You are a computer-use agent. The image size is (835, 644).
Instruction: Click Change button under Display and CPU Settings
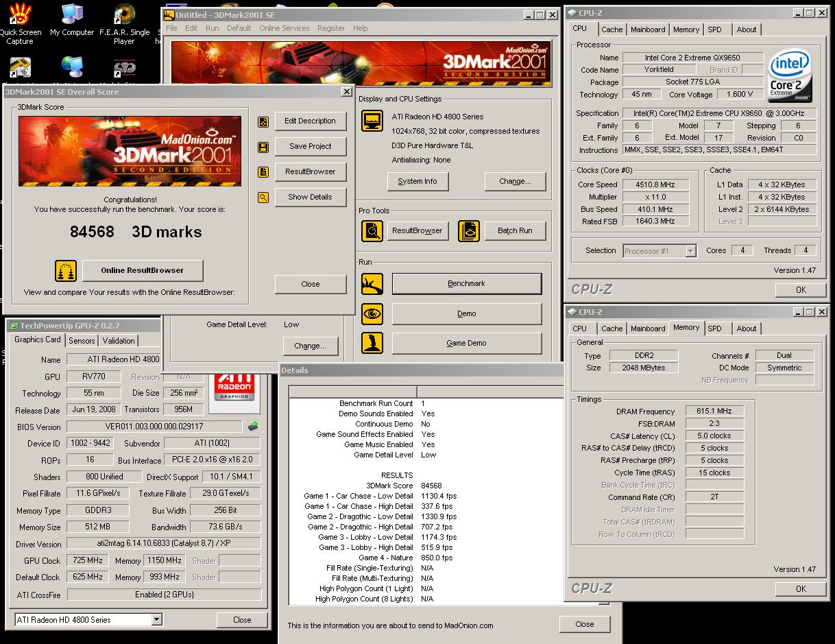(x=516, y=182)
